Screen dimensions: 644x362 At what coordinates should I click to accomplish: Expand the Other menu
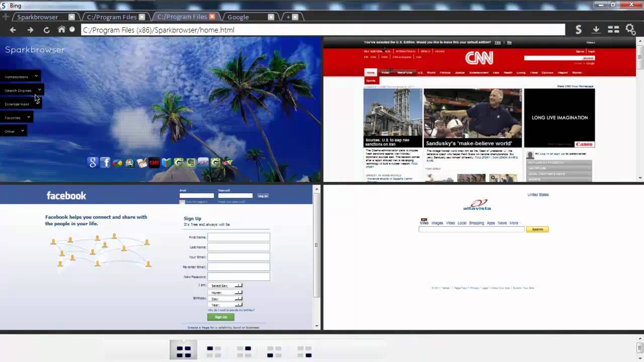(13, 131)
